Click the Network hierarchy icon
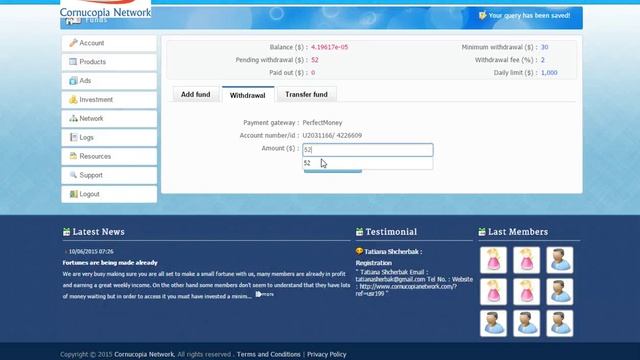Viewport: 640px width, 360px height. point(73,118)
